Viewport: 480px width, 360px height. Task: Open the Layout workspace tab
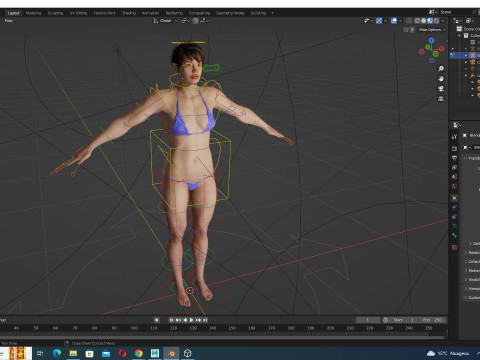13,13
